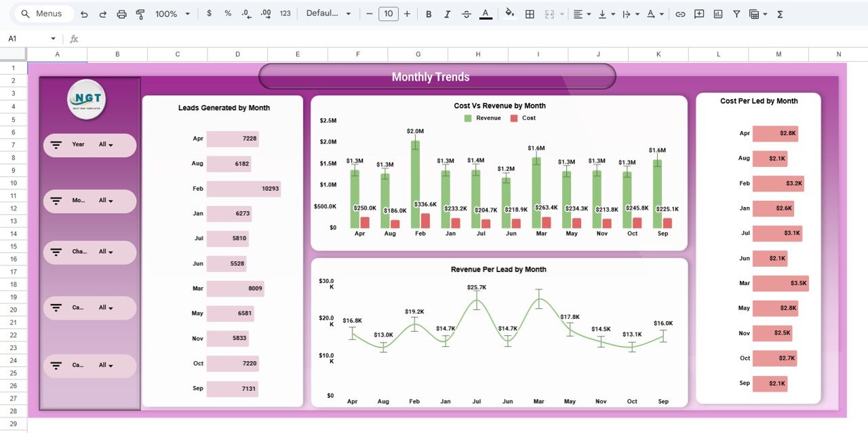Open the Default font family dropdown
868x433 pixels.
click(329, 13)
